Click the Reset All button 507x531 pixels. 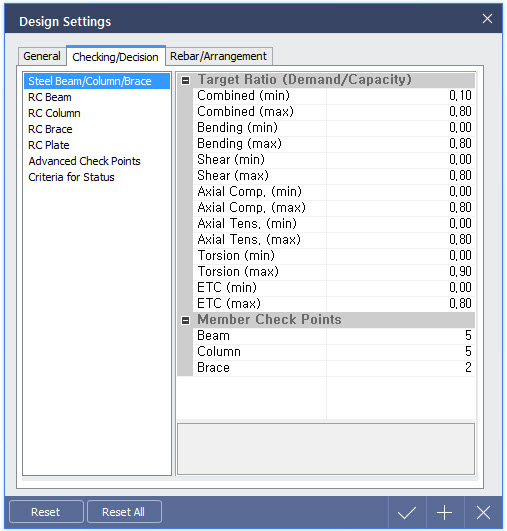point(124,512)
